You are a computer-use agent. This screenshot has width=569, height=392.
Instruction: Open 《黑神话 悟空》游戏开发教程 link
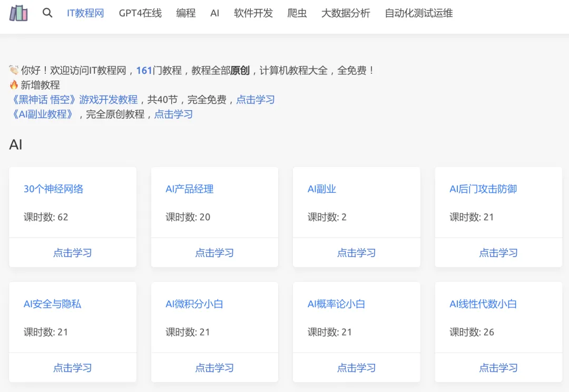pyautogui.click(x=75, y=100)
